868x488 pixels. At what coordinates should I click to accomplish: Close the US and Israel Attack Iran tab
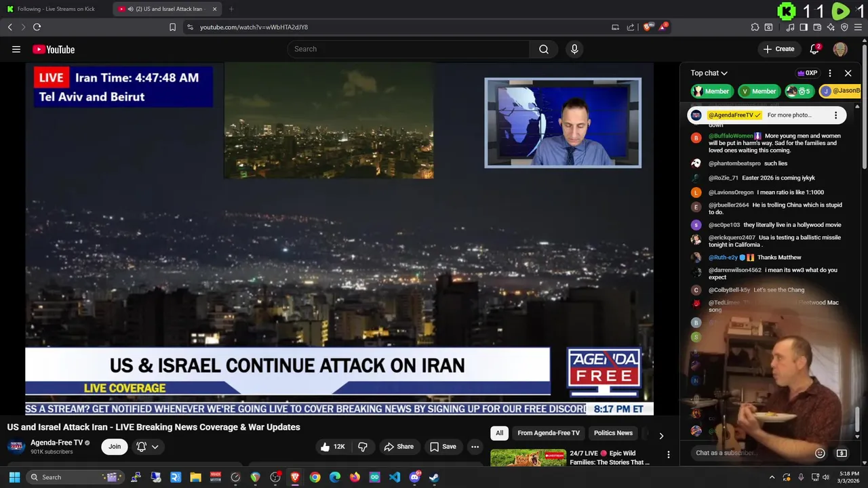click(214, 9)
